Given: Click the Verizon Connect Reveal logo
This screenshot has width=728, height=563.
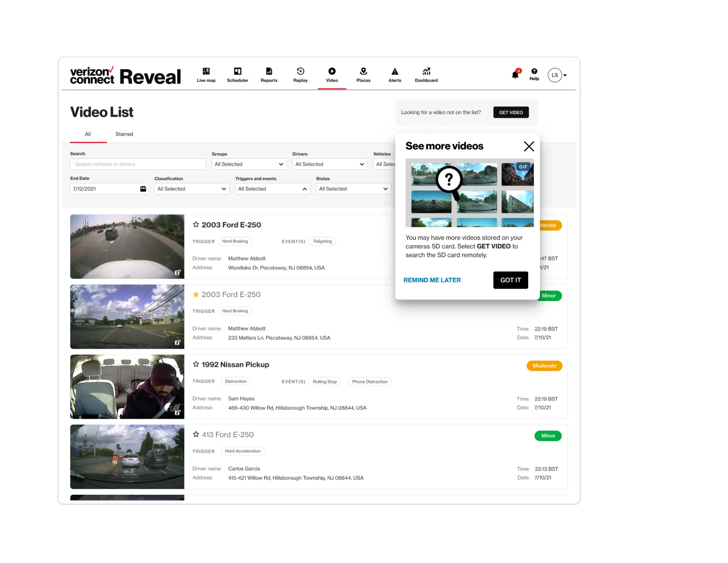Looking at the screenshot, I should (x=126, y=75).
